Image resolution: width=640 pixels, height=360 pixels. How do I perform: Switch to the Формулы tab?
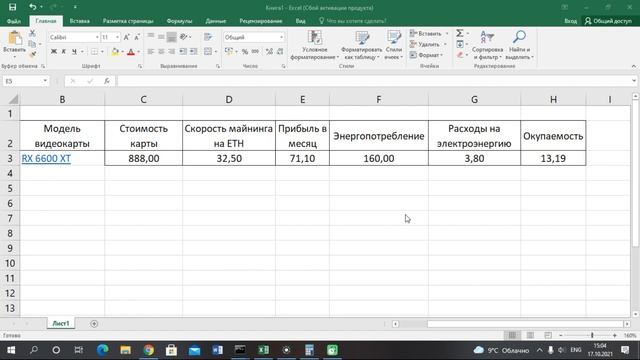coord(179,21)
